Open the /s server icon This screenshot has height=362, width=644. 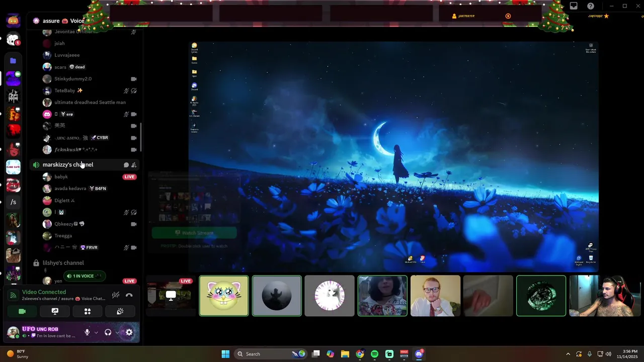coord(13,202)
